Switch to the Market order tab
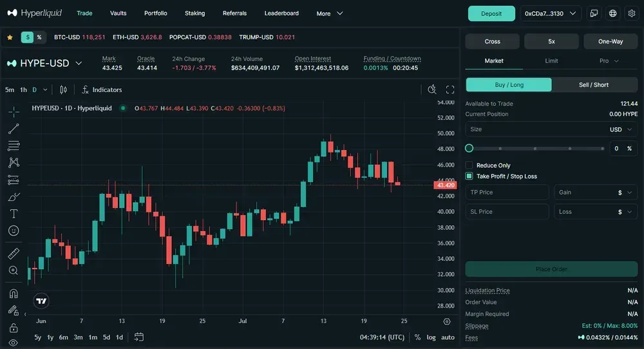 pyautogui.click(x=494, y=61)
